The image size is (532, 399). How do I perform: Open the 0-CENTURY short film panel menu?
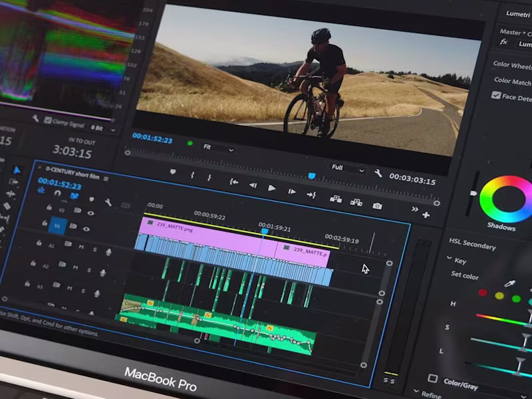point(106,178)
